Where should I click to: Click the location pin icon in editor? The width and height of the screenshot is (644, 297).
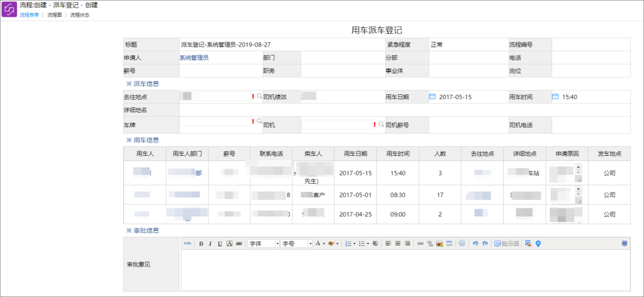(538, 243)
